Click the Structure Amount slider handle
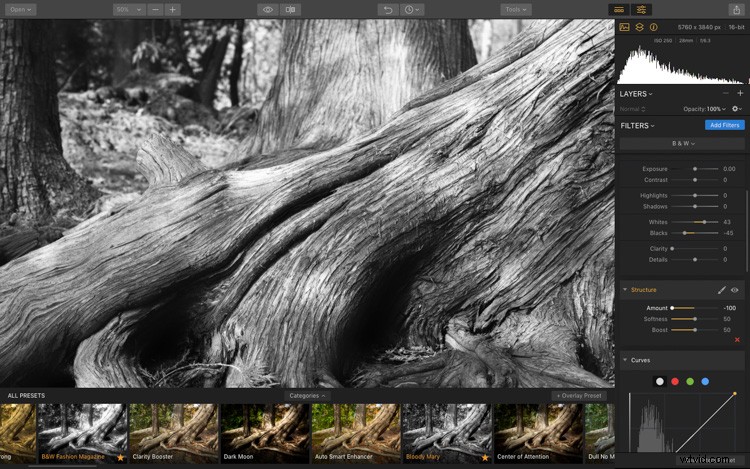The image size is (750, 469). click(x=672, y=308)
